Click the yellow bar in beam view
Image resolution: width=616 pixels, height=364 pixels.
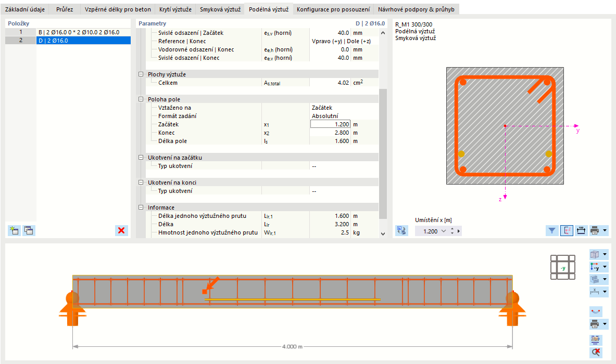click(292, 300)
